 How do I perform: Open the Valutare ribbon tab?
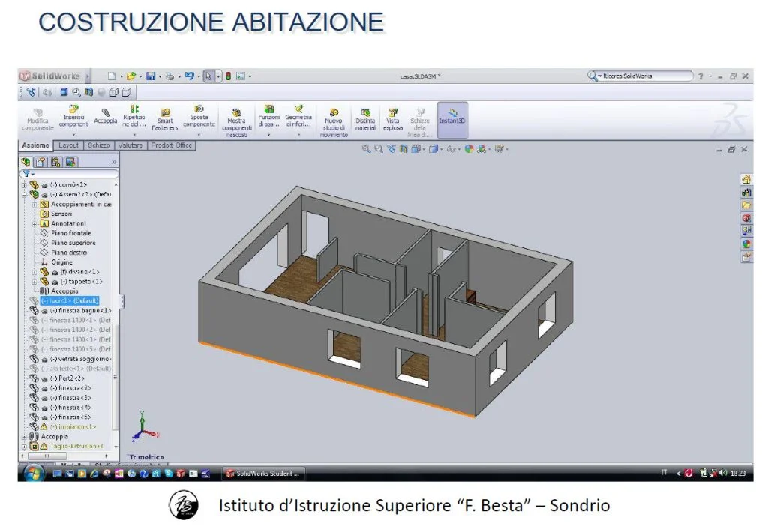130,145
